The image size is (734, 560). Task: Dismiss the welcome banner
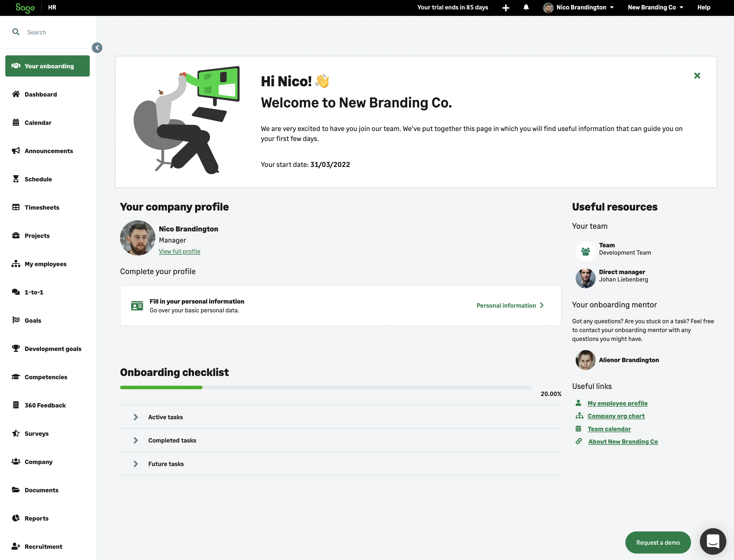698,75
